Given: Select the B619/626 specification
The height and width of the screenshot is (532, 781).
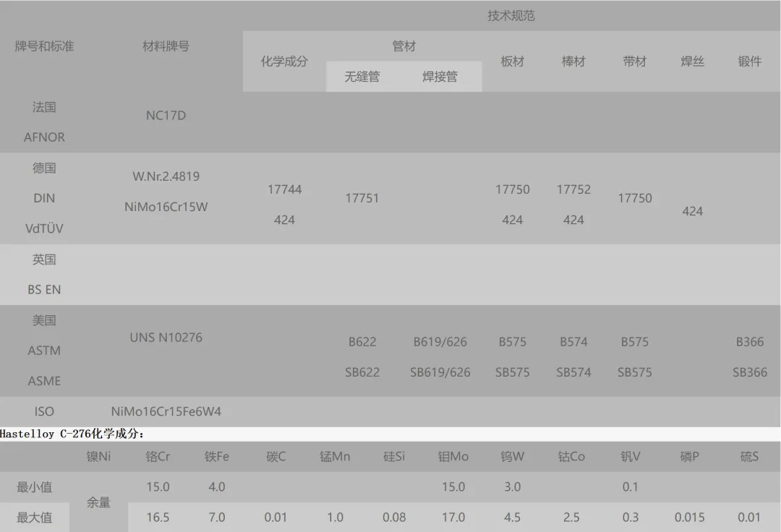Looking at the screenshot, I should coord(440,342).
